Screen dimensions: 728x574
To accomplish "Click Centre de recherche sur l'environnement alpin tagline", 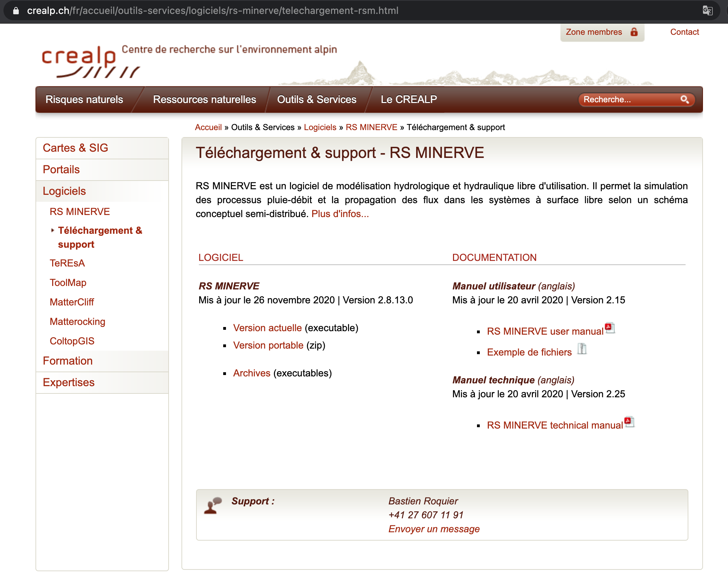I will point(229,49).
